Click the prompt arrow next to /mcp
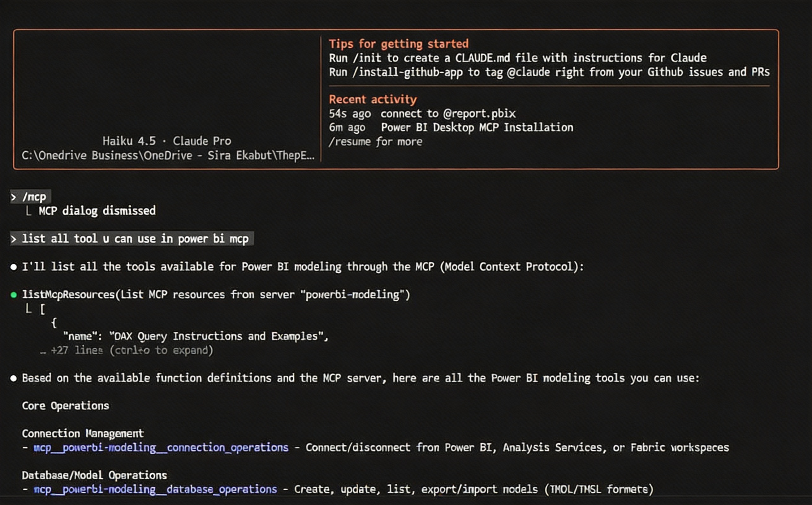This screenshot has height=505, width=812. (x=13, y=197)
